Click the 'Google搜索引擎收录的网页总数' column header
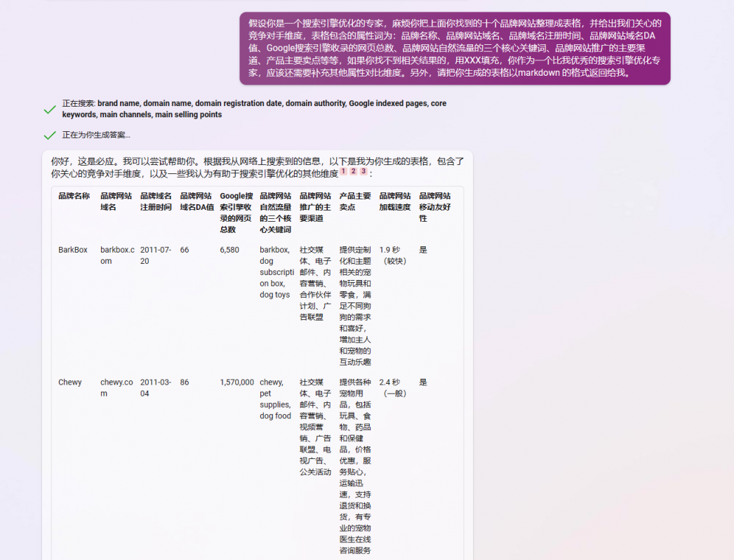 pos(236,213)
